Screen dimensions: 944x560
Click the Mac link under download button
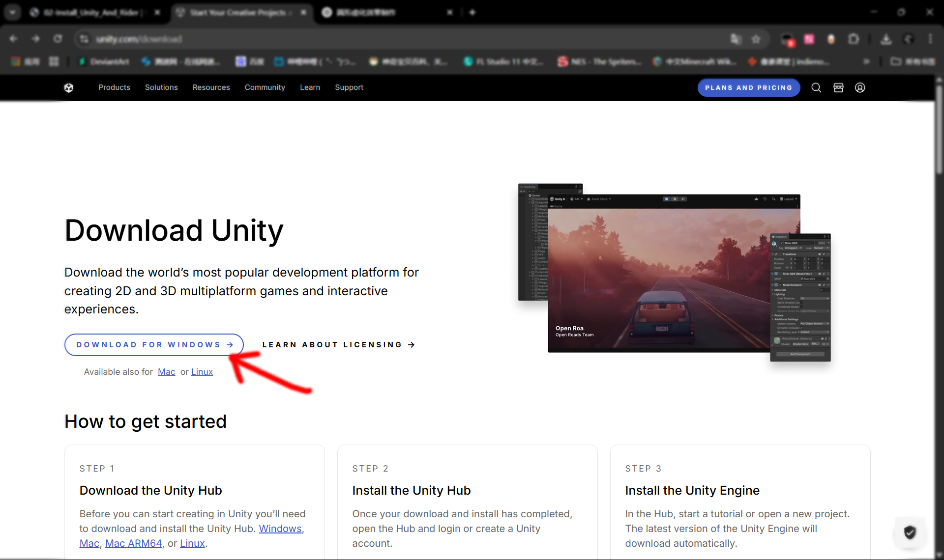point(166,372)
